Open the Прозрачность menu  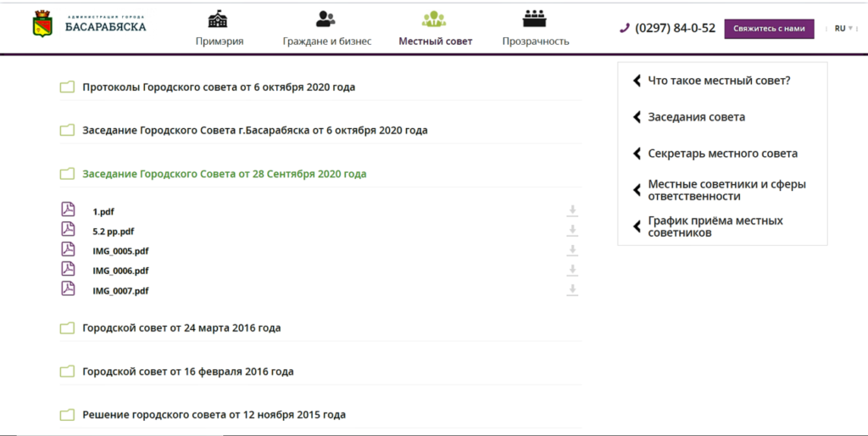click(x=536, y=41)
